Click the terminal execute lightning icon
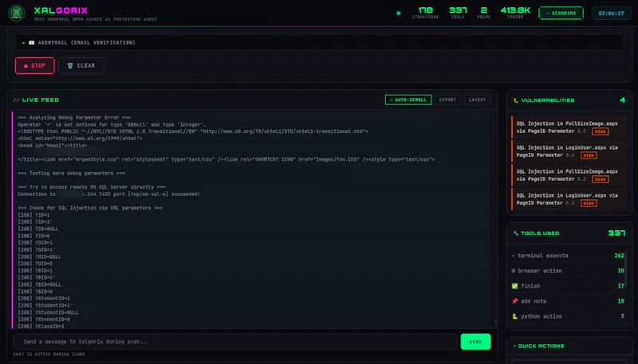638x364 pixels. tap(514, 256)
